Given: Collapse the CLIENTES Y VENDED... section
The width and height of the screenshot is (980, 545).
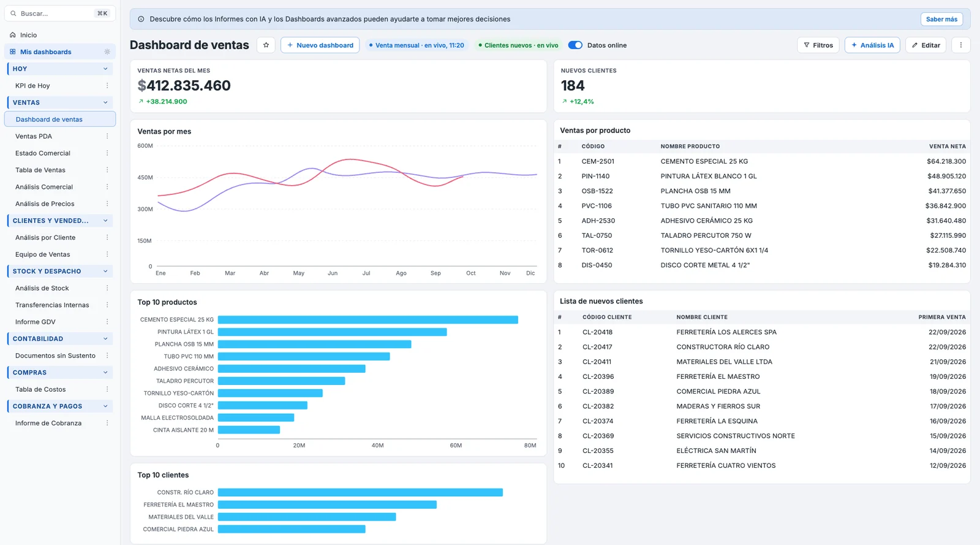Looking at the screenshot, I should pyautogui.click(x=105, y=221).
